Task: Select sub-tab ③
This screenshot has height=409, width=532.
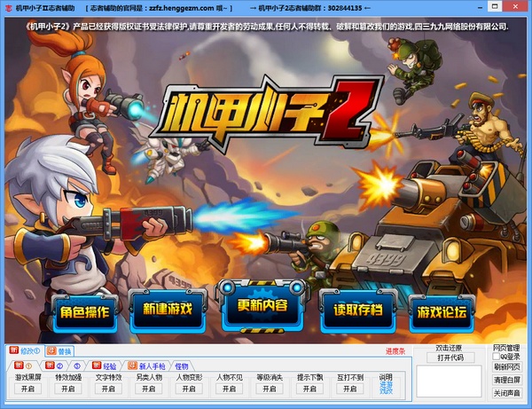Action: coord(77,366)
